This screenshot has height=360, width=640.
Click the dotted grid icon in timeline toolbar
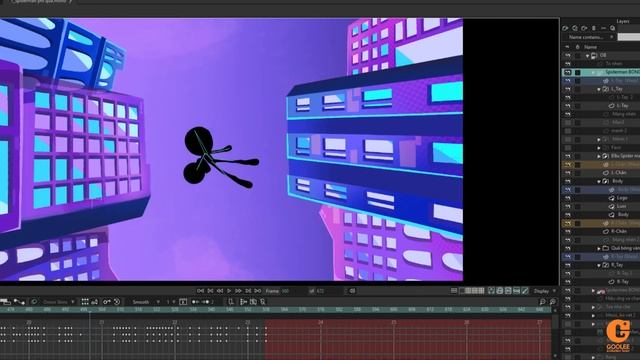pos(85,302)
